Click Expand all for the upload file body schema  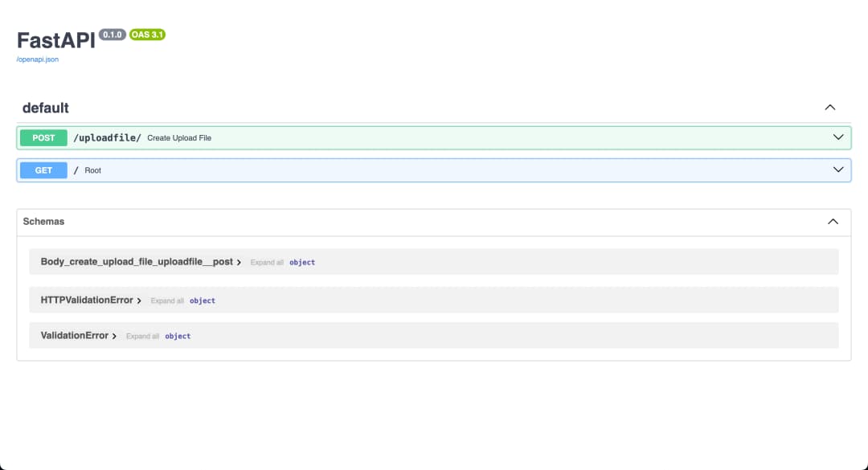click(x=266, y=262)
